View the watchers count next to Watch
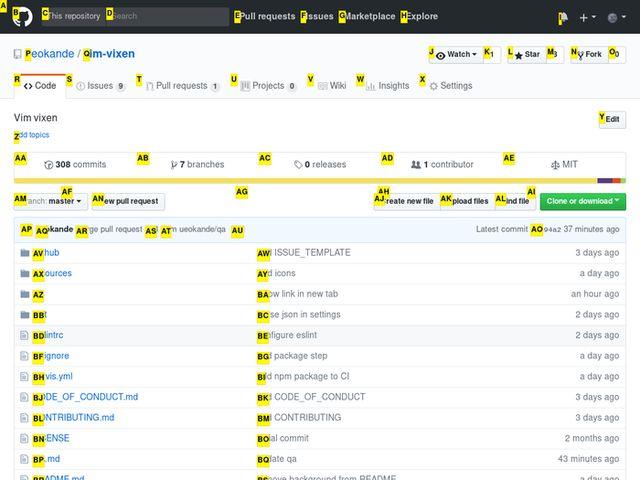Screen dimensions: 640x480 [x=492, y=55]
